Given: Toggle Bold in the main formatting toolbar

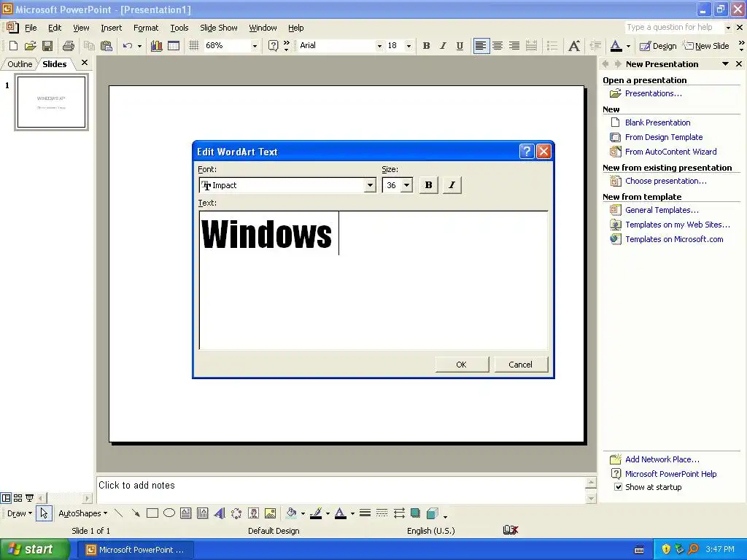Looking at the screenshot, I should click(426, 46).
